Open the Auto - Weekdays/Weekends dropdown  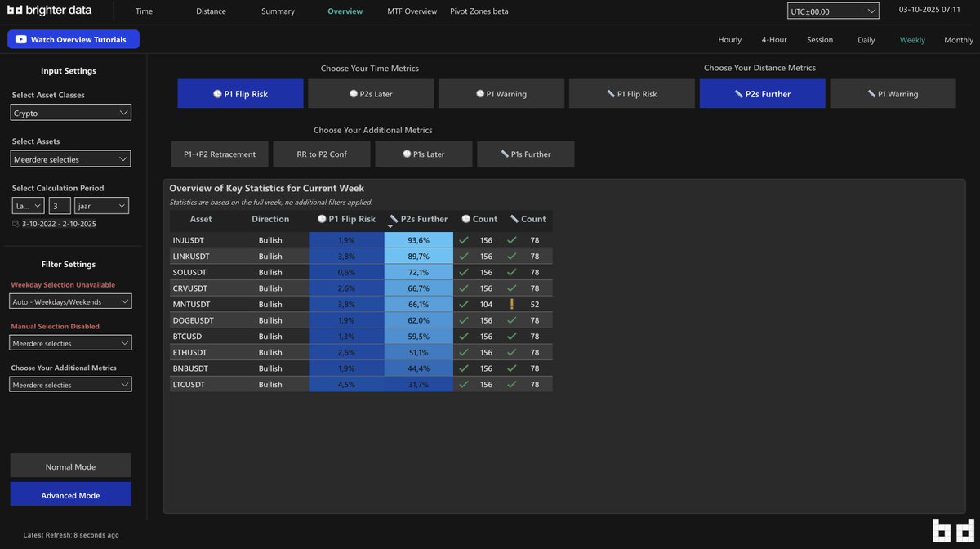(70, 301)
